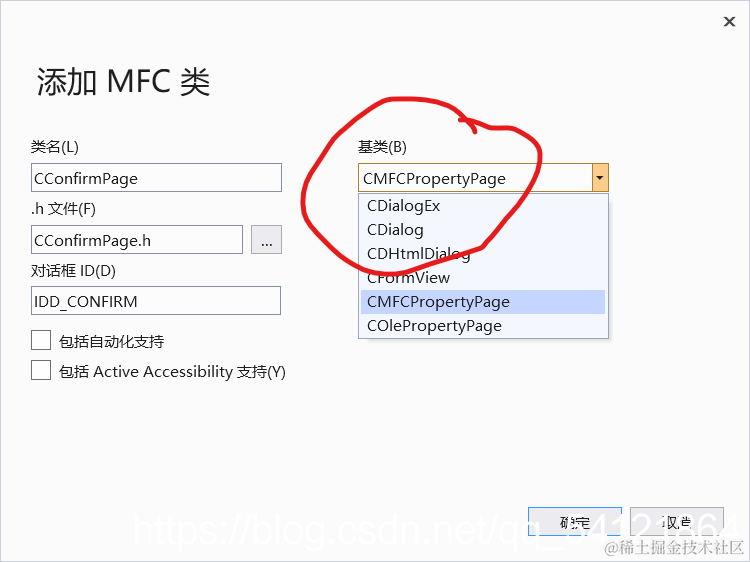Select CDialogEx from the base class list
The image size is (750, 562).
pos(483,206)
